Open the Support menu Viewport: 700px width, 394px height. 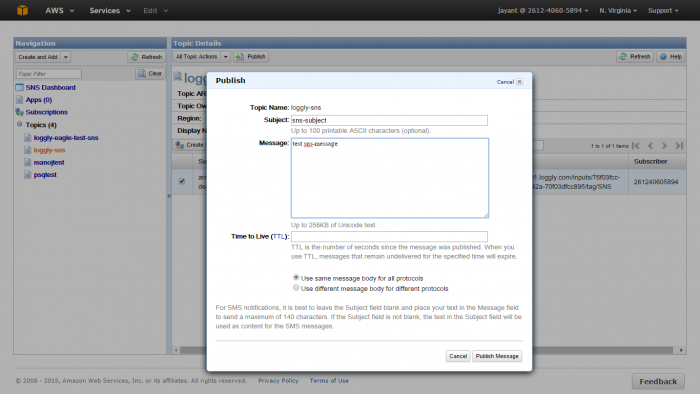click(x=663, y=10)
